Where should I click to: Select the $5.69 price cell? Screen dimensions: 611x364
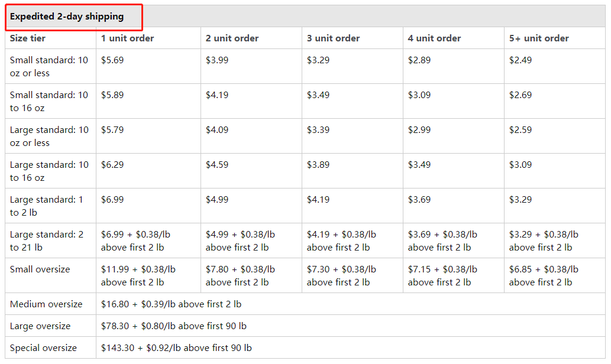tap(112, 60)
